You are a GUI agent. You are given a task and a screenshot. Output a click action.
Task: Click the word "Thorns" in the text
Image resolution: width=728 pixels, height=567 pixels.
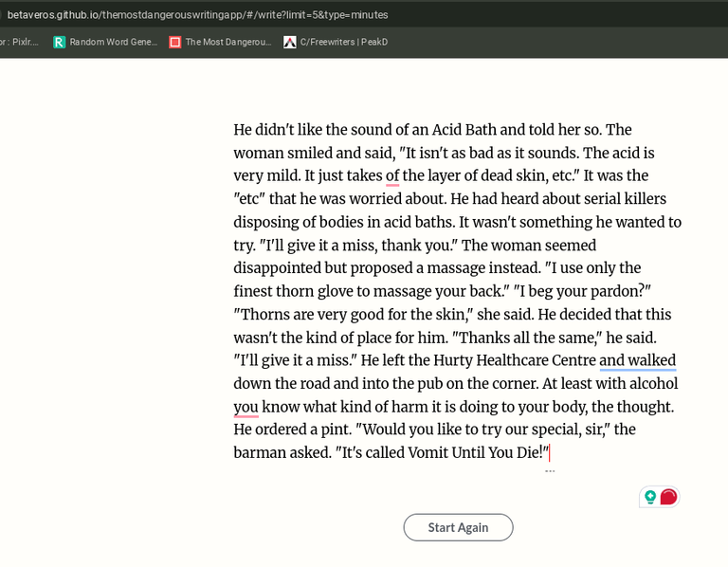coord(265,315)
